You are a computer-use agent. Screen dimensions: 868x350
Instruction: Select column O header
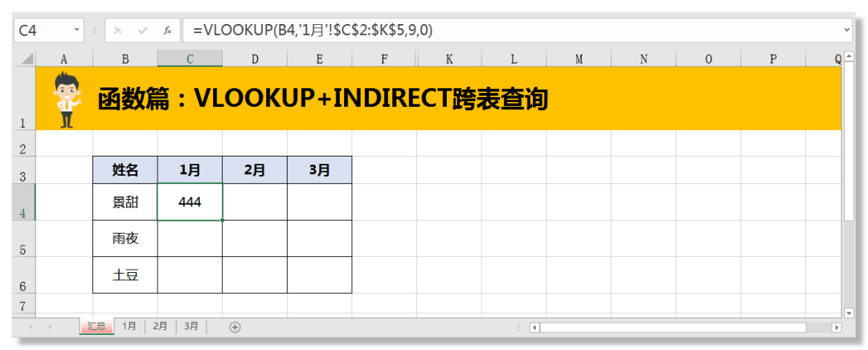click(x=708, y=59)
